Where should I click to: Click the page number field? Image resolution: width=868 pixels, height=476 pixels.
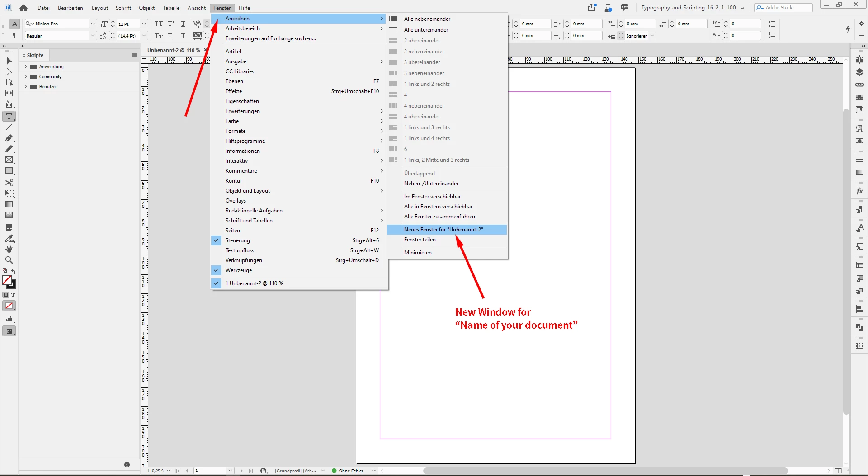[x=210, y=471]
